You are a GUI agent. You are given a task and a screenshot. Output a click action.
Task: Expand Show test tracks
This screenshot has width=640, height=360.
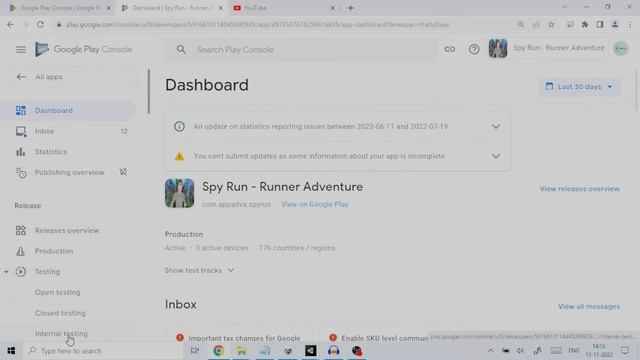coord(199,271)
